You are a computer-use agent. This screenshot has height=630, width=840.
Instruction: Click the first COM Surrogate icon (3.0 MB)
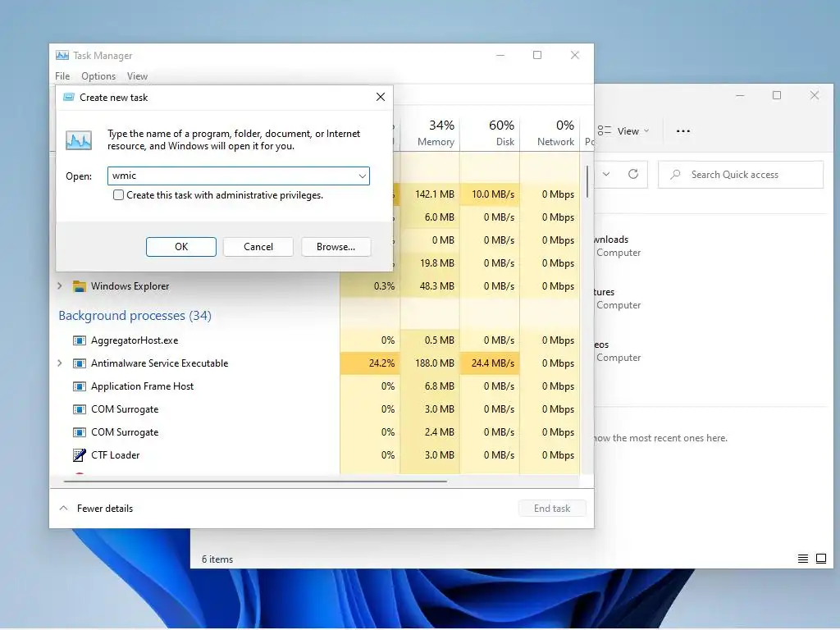tap(80, 409)
